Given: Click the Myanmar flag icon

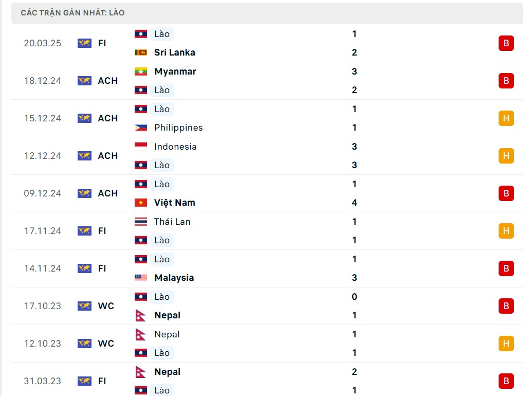Looking at the screenshot, I should click(140, 71).
